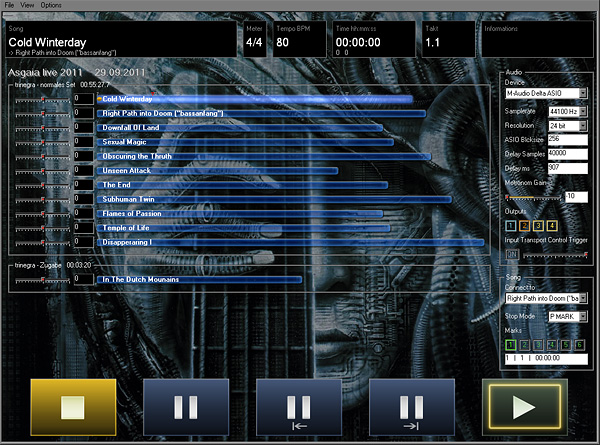The height and width of the screenshot is (445, 600).
Task: Select mark 1 in Marks
Action: [x=510, y=345]
